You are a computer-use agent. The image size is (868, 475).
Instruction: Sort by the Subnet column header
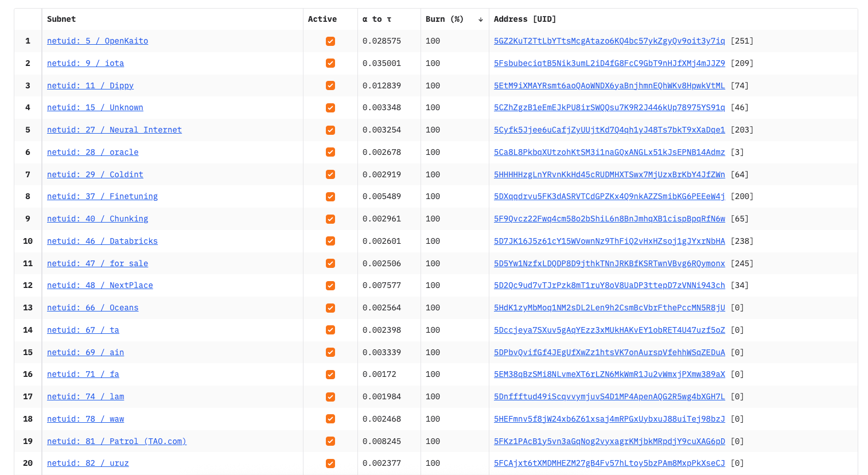(61, 19)
